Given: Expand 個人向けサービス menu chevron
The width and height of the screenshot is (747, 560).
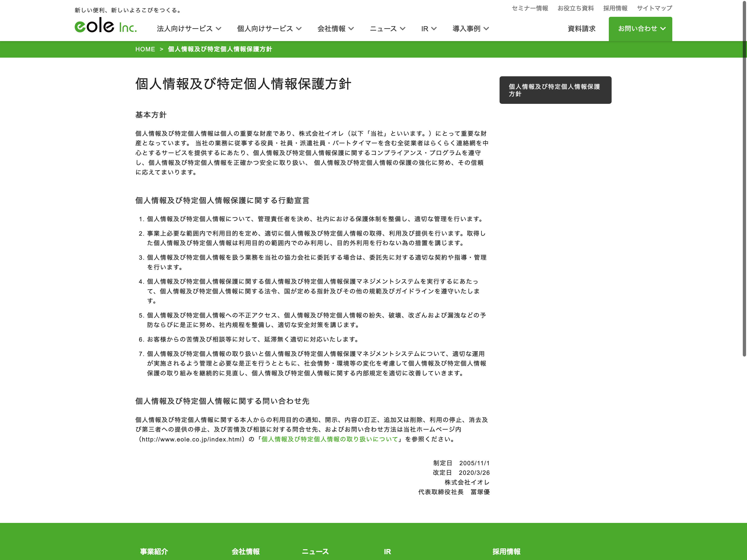Looking at the screenshot, I should click(x=299, y=29).
